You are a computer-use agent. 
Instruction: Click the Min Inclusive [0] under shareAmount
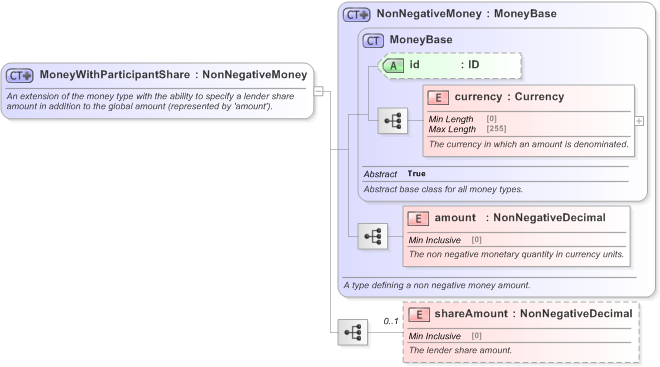(x=445, y=336)
